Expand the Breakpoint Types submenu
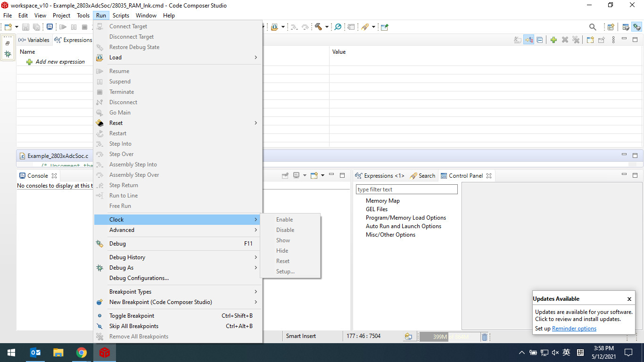 coord(178,292)
